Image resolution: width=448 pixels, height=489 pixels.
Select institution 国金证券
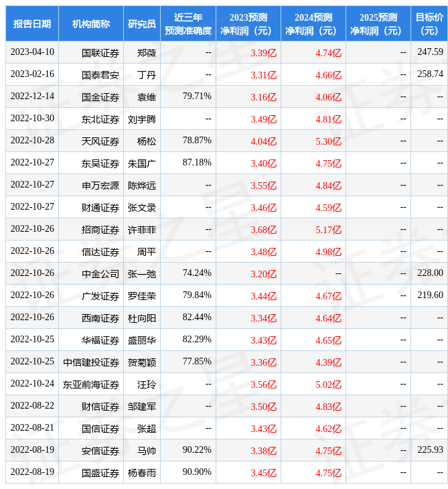100,97
